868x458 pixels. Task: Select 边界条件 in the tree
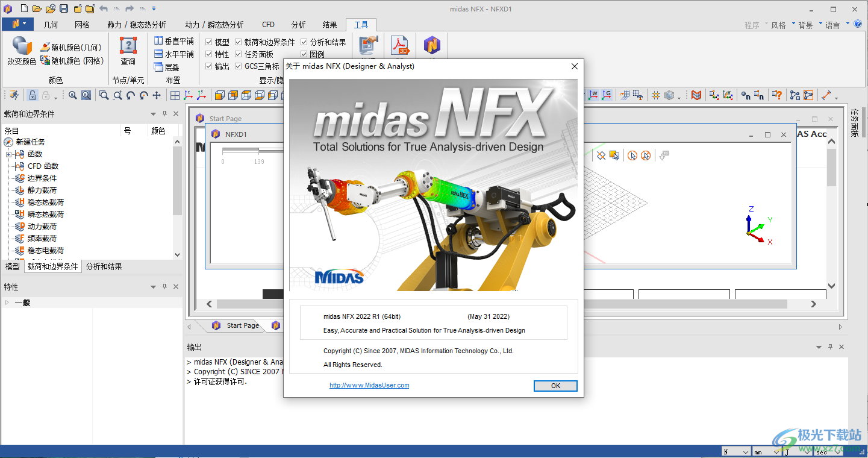coord(42,178)
